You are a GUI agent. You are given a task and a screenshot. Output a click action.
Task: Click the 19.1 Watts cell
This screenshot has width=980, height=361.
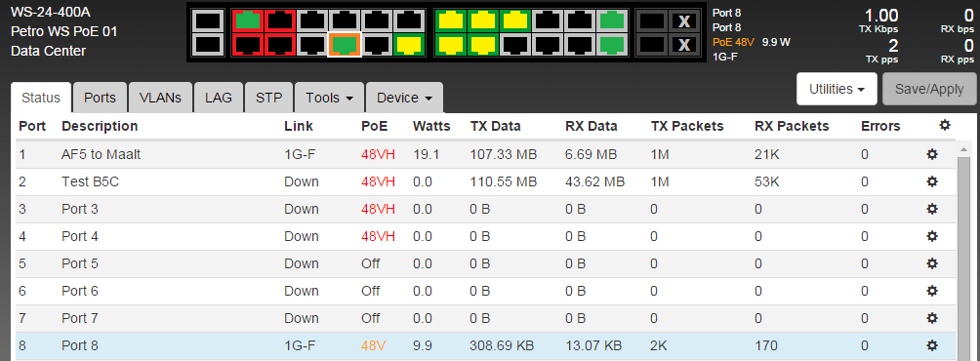(427, 154)
